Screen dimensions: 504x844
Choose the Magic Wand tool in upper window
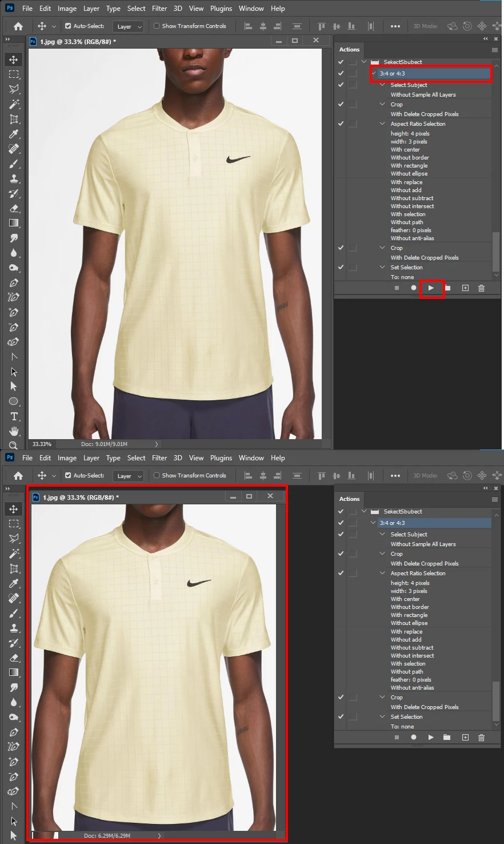(14, 104)
